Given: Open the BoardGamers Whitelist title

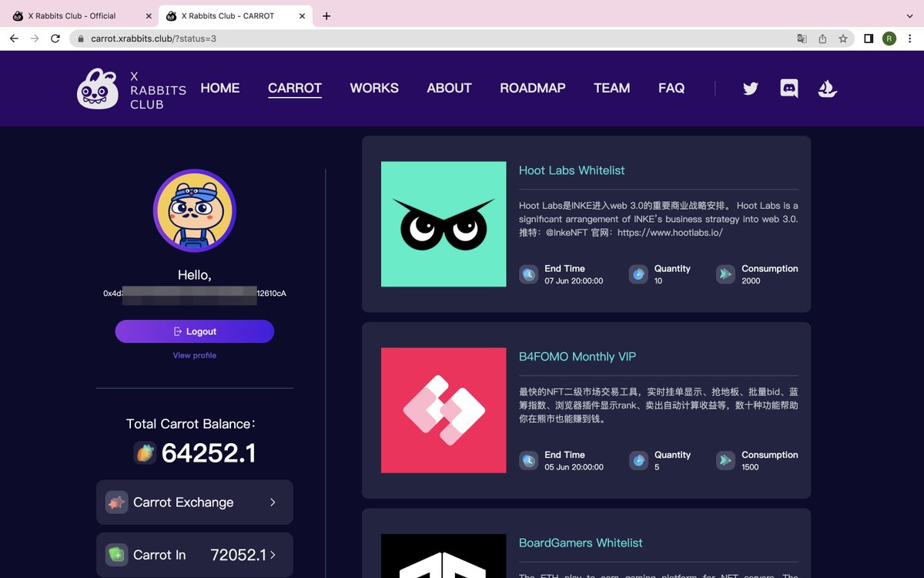Looking at the screenshot, I should 581,543.
